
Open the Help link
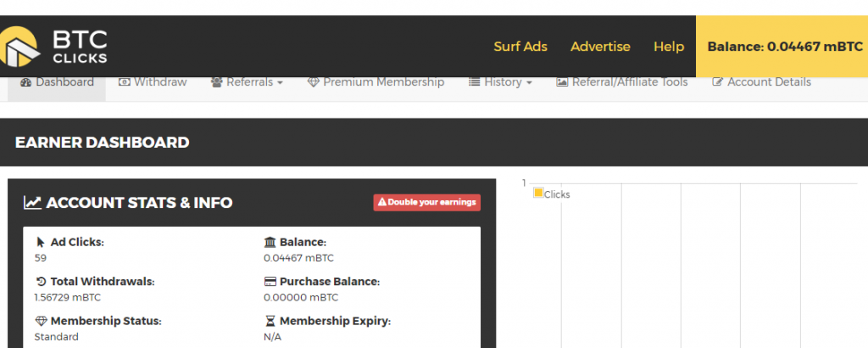668,47
